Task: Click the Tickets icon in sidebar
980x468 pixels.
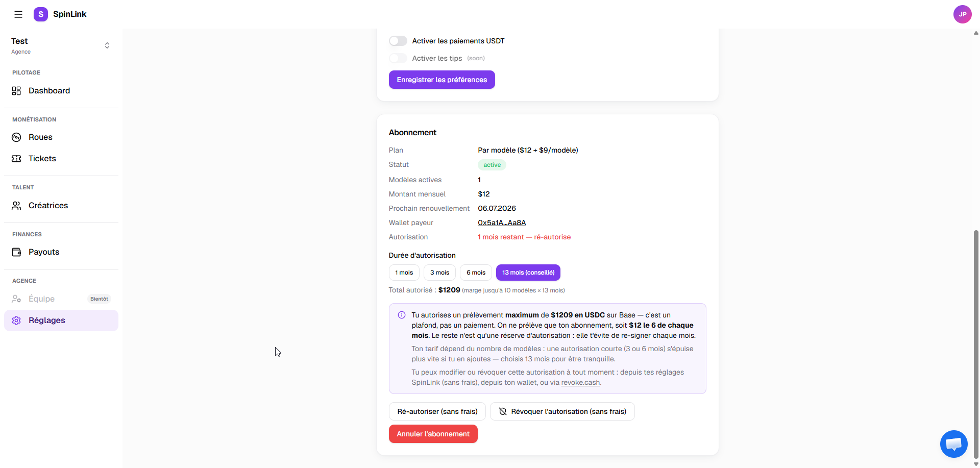Action: [x=16, y=159]
